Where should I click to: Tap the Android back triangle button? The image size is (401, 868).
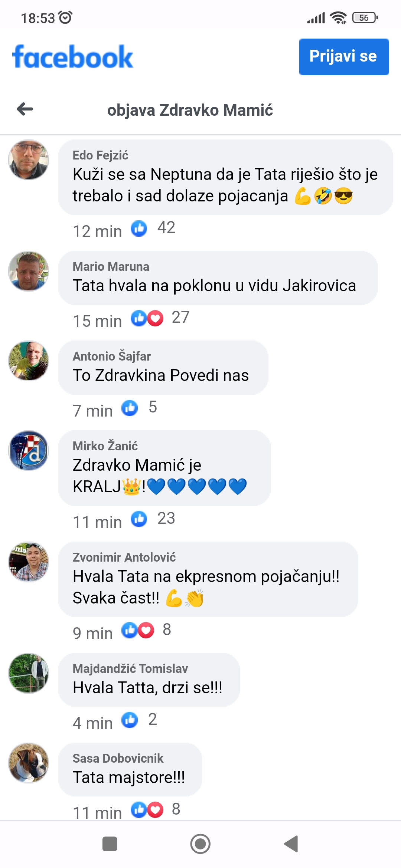click(x=291, y=844)
